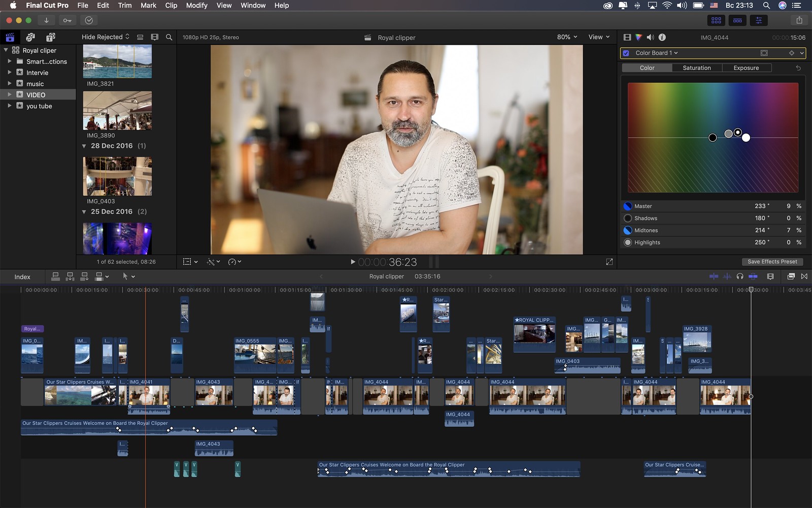Open the Clip menu
Image resolution: width=812 pixels, height=508 pixels.
point(171,6)
